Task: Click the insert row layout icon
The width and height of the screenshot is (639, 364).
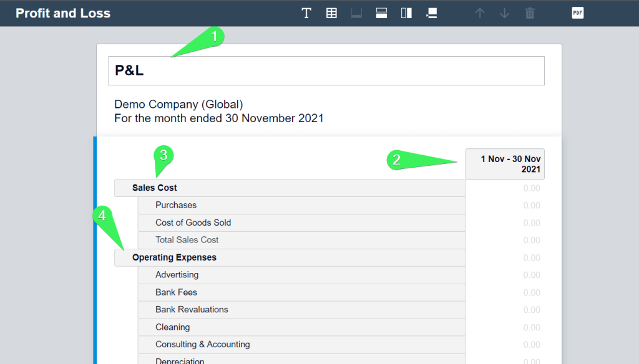Action: [x=381, y=14]
